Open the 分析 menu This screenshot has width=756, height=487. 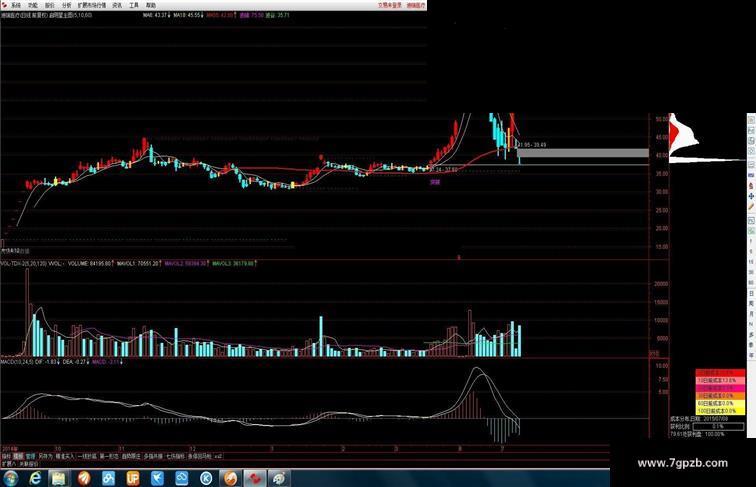(67, 5)
